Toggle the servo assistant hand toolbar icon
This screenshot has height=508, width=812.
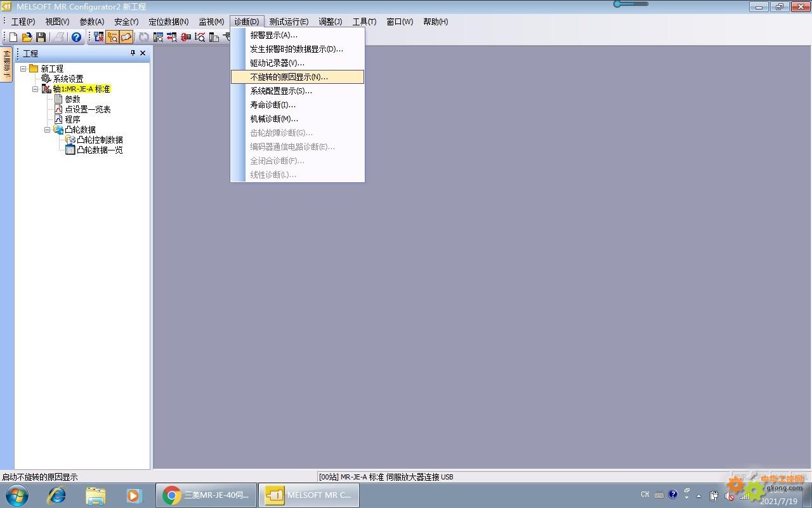click(x=126, y=37)
